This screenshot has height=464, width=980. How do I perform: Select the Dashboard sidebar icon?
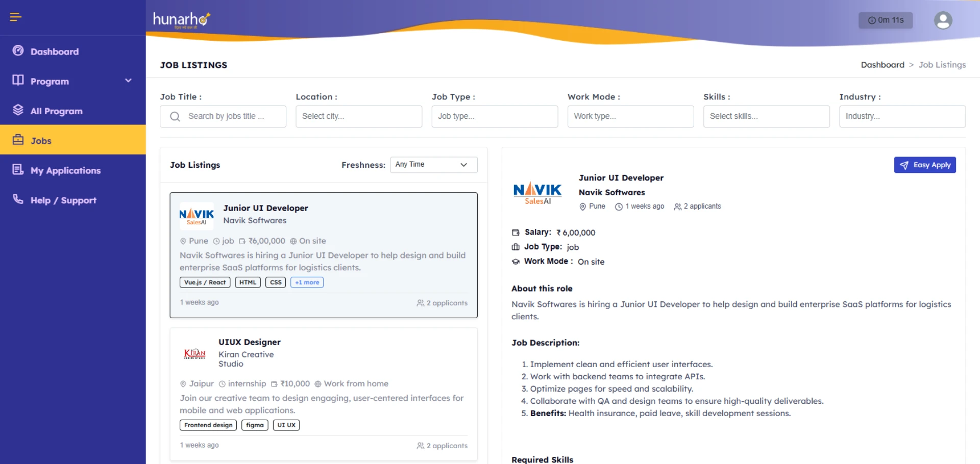coord(18,50)
